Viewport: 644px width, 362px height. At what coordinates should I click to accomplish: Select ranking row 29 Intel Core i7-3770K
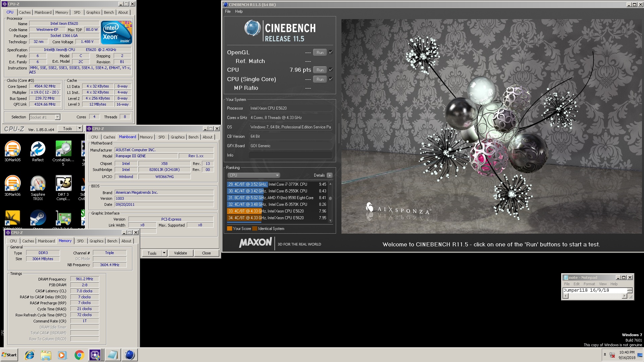coord(277,184)
